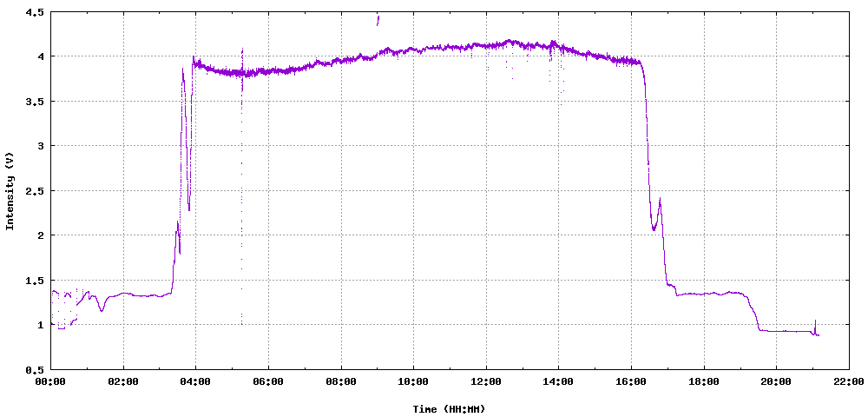
Task: Click the x-axis label '20:00'
Action: tap(777, 381)
